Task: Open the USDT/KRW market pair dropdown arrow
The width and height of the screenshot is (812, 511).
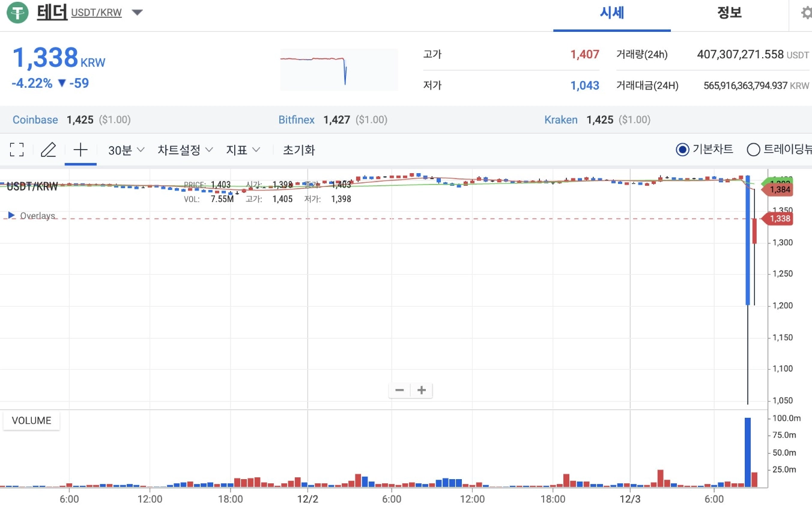Action: (x=138, y=13)
